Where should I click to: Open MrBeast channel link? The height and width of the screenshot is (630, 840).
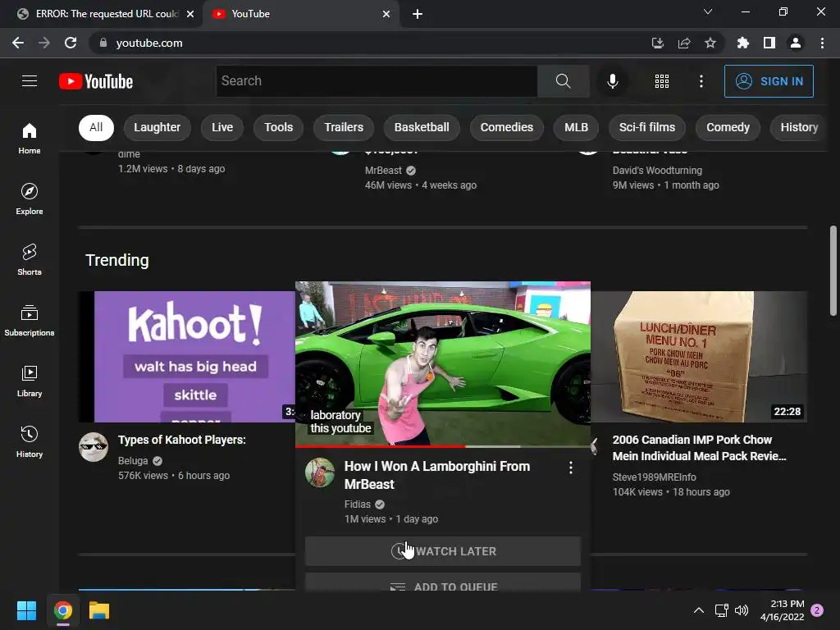click(x=383, y=171)
